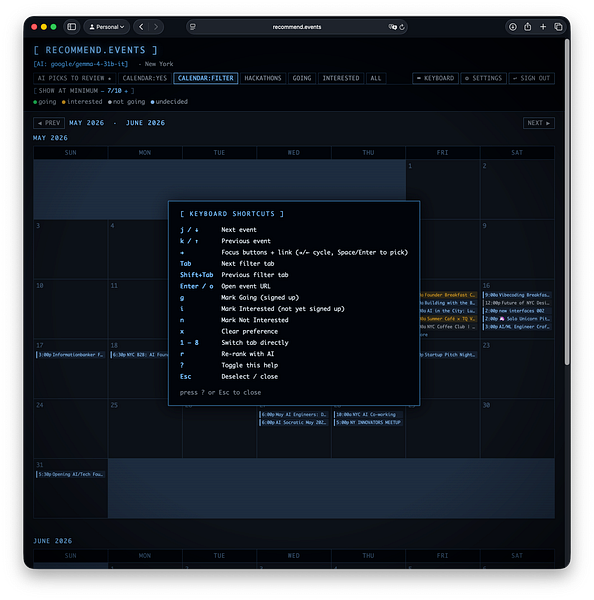Click the Share icon in toolbar

pos(527,27)
